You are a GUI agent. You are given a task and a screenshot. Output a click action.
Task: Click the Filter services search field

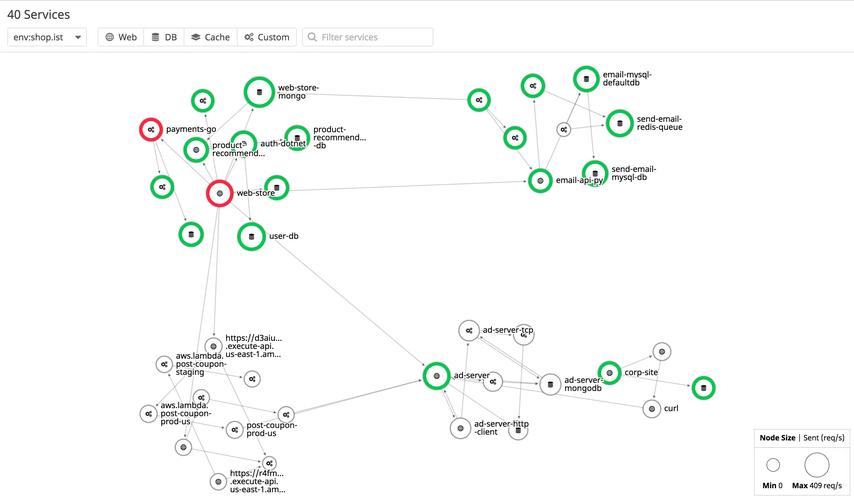(x=372, y=37)
